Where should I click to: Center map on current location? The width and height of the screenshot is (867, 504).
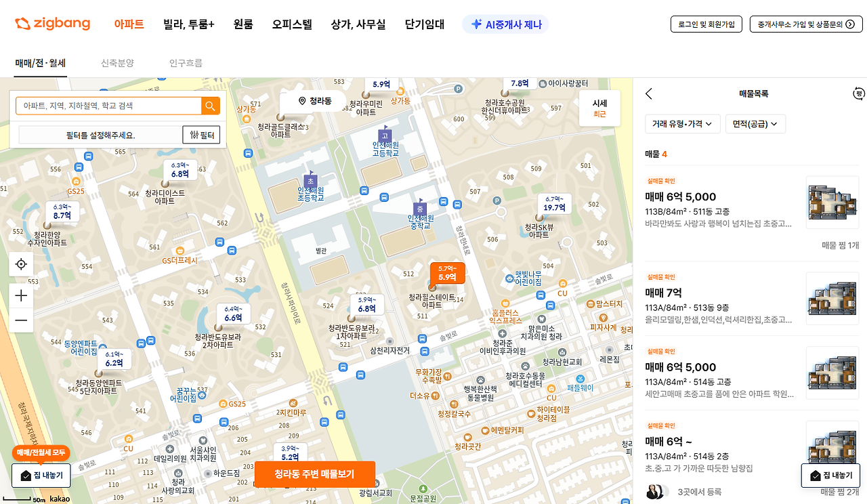(x=21, y=264)
